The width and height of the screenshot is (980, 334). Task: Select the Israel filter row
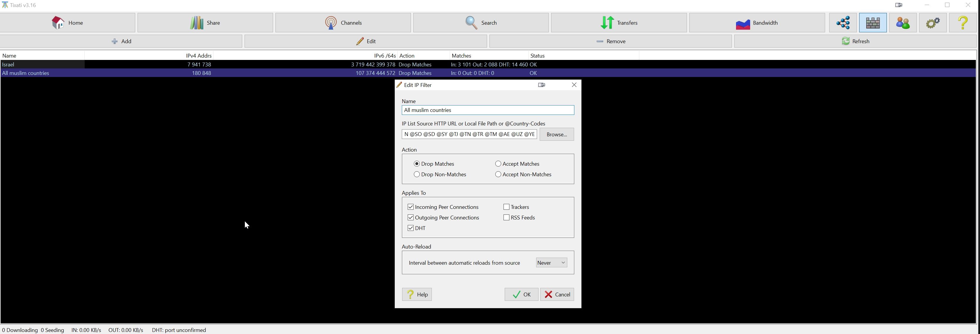click(x=488, y=65)
